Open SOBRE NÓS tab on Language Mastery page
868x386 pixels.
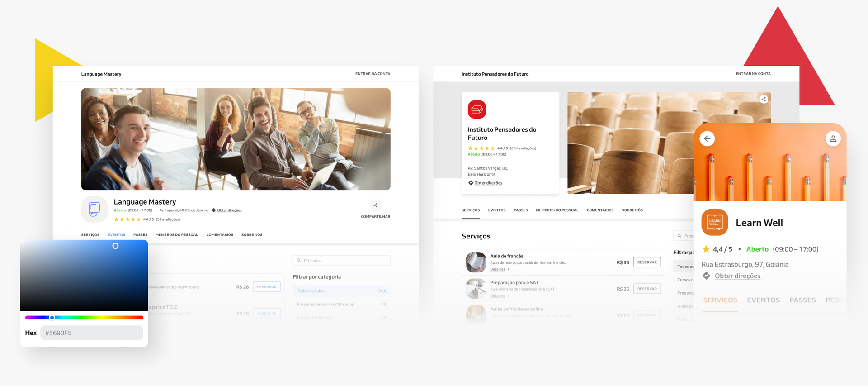[252, 235]
